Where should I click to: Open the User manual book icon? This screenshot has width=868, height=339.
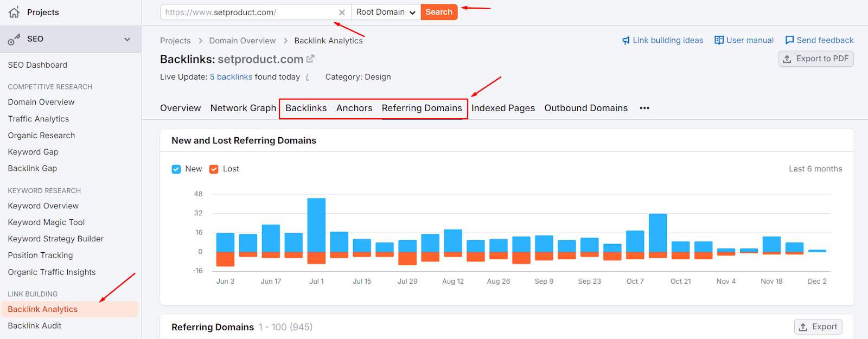pos(719,40)
